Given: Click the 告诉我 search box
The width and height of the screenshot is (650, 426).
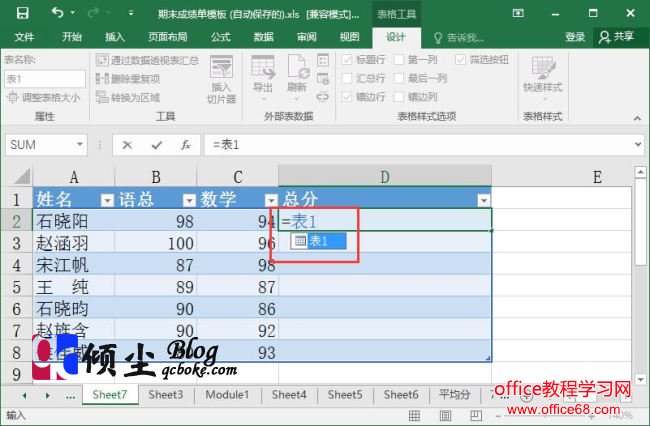Looking at the screenshot, I should [459, 38].
